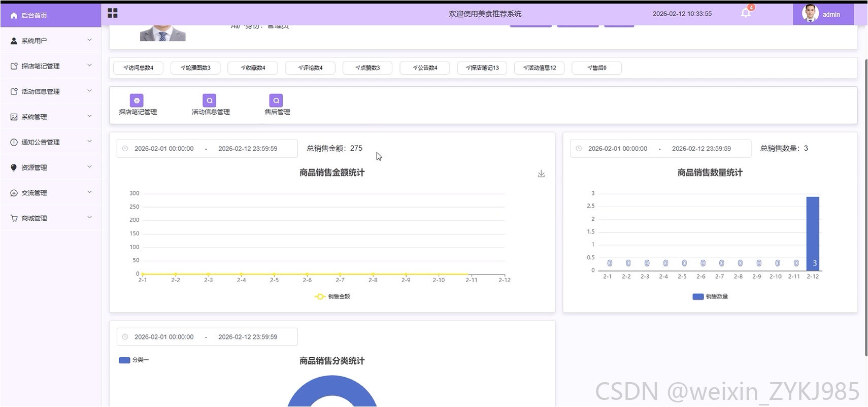Click the home icon beside 后台首页
This screenshot has width=868, height=407.
pyautogui.click(x=14, y=16)
